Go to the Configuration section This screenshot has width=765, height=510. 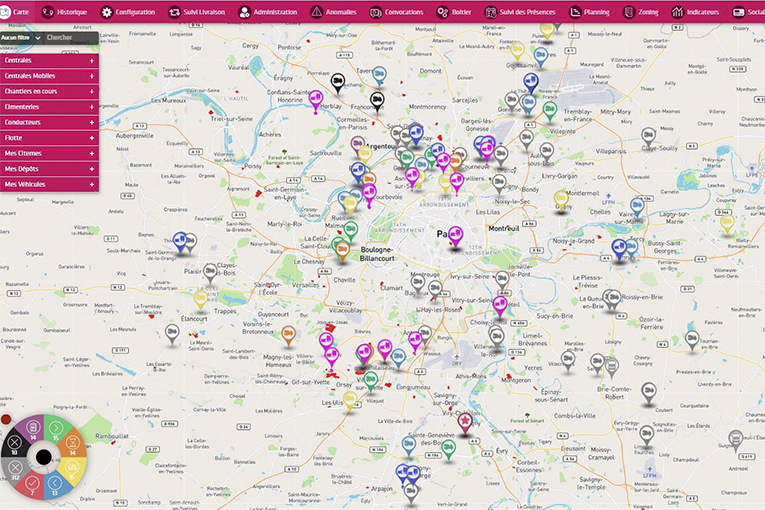128,12
